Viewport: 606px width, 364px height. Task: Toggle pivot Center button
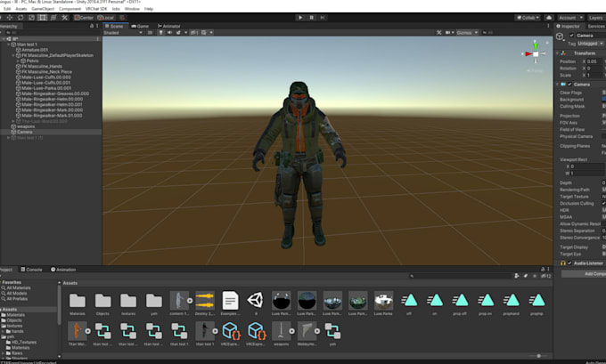(85, 18)
